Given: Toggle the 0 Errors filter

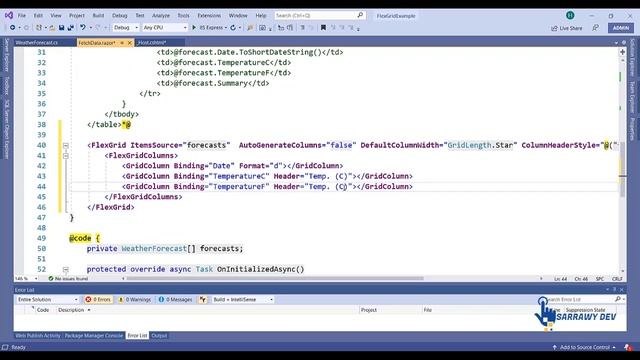Looking at the screenshot, I should coord(98,300).
